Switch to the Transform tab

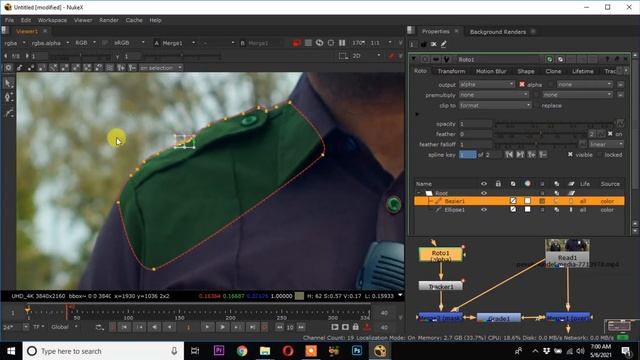pyautogui.click(x=451, y=71)
